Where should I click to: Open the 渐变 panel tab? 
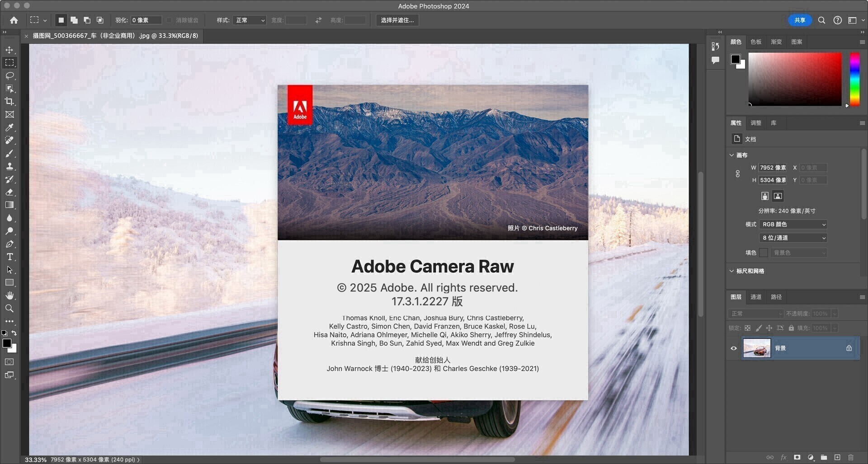click(776, 42)
